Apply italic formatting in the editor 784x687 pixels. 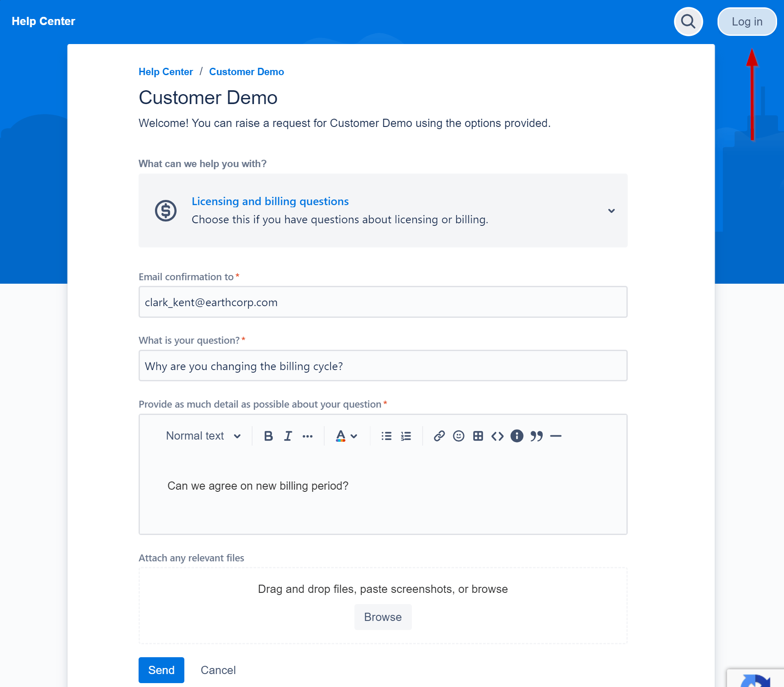coord(288,436)
